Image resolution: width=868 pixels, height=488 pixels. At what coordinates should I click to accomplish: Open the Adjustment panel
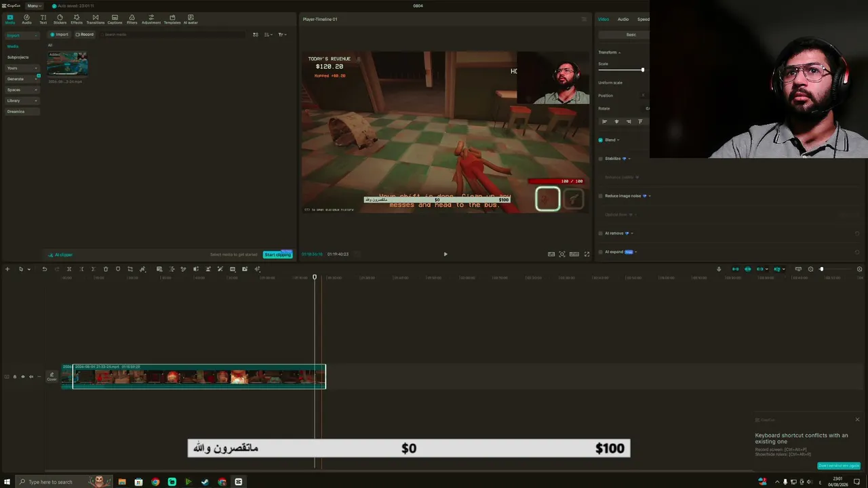(151, 19)
